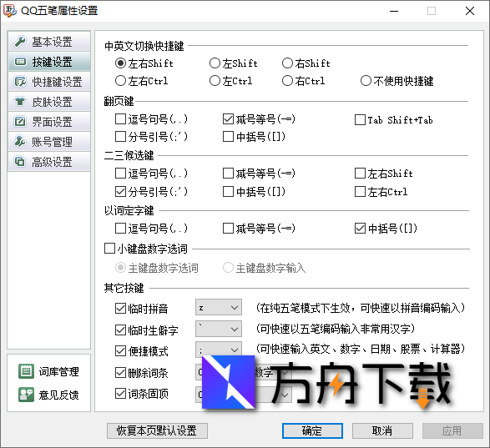Open 意见反馈 link
This screenshot has width=490, height=448.
58,395
